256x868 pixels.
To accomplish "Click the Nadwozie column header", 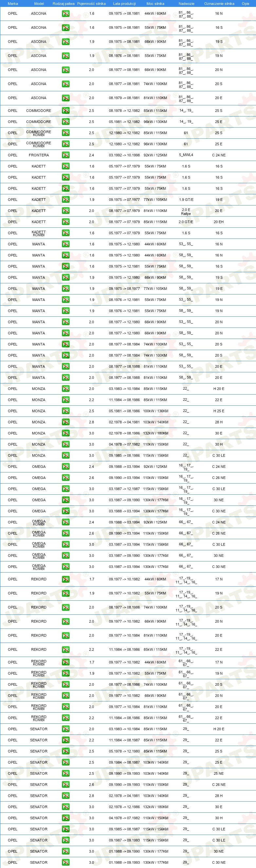I will tap(186, 4).
